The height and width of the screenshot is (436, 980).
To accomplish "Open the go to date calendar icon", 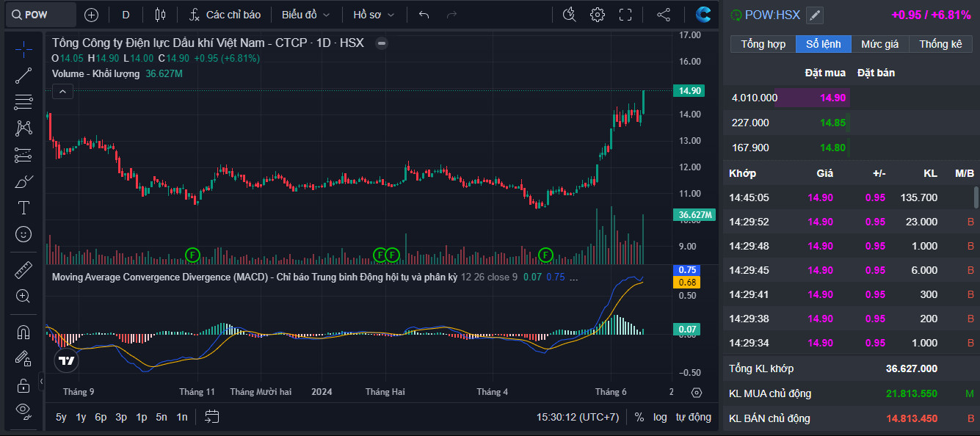I will tap(211, 417).
